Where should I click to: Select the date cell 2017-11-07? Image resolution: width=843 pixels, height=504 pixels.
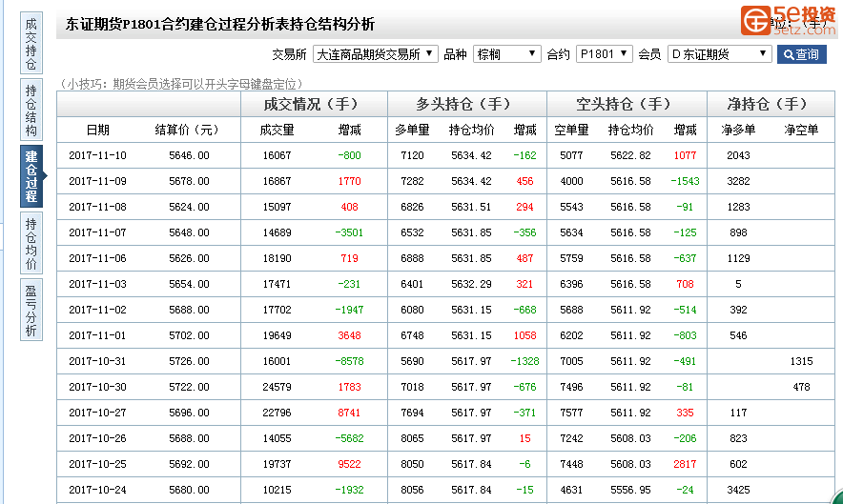point(98,232)
